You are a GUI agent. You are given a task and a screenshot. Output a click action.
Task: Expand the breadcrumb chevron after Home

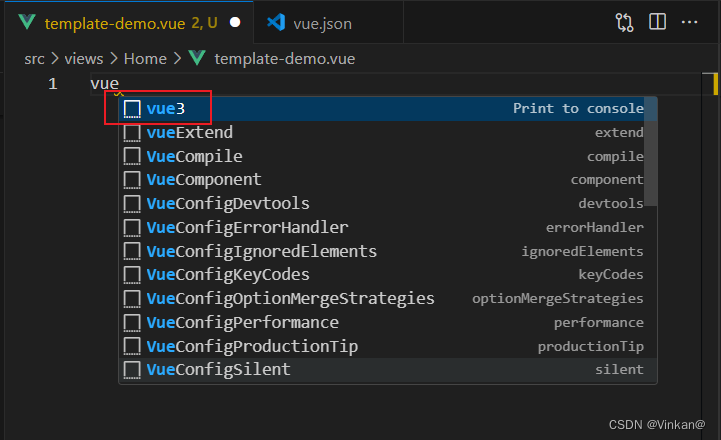pyautogui.click(x=177, y=58)
